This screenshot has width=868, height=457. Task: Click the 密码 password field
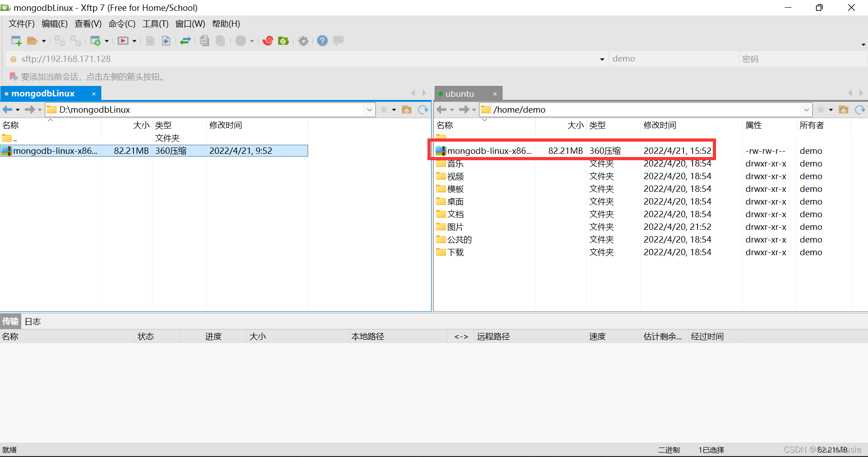coord(802,59)
